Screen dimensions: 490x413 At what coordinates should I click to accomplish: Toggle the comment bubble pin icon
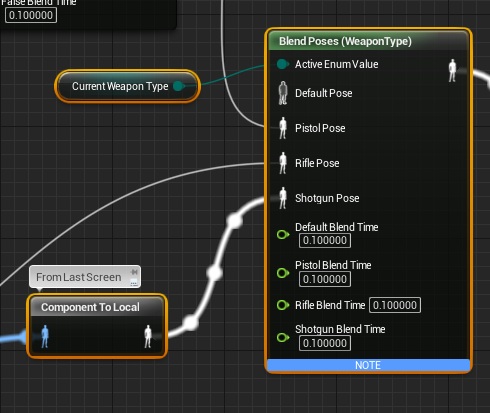[x=134, y=271]
